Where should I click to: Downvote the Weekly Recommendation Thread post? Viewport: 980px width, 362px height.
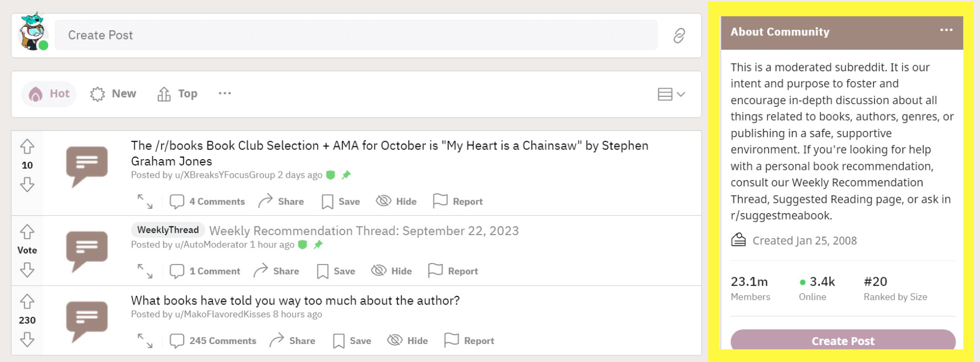click(27, 270)
